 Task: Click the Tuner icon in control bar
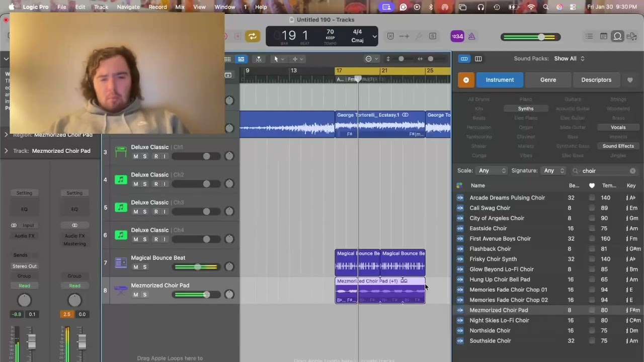(418, 36)
